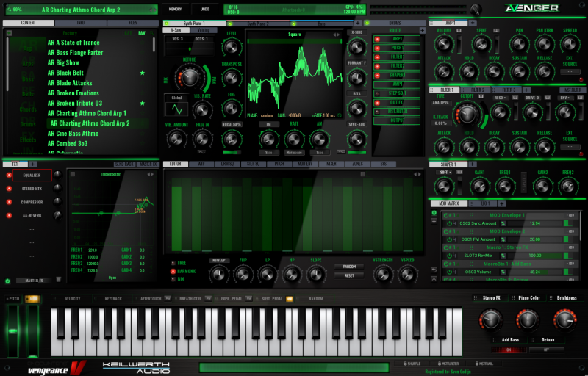The image size is (588, 376).
Task: Click the Global vibrato sine waveform icon
Action: coord(176,109)
